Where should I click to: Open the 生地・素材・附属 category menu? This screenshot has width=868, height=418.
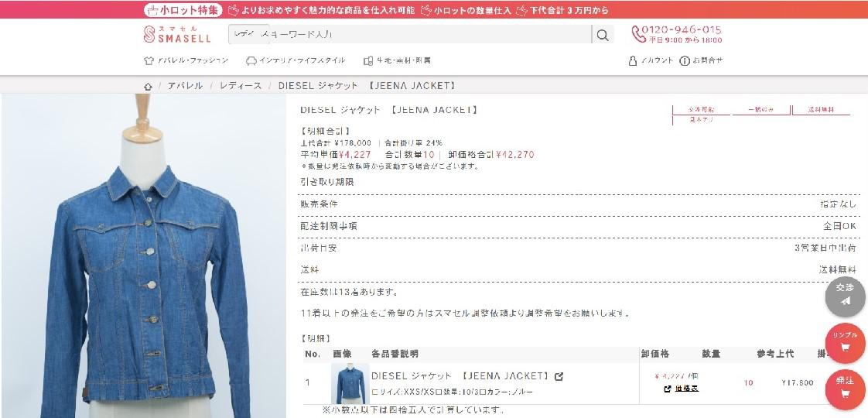click(397, 61)
